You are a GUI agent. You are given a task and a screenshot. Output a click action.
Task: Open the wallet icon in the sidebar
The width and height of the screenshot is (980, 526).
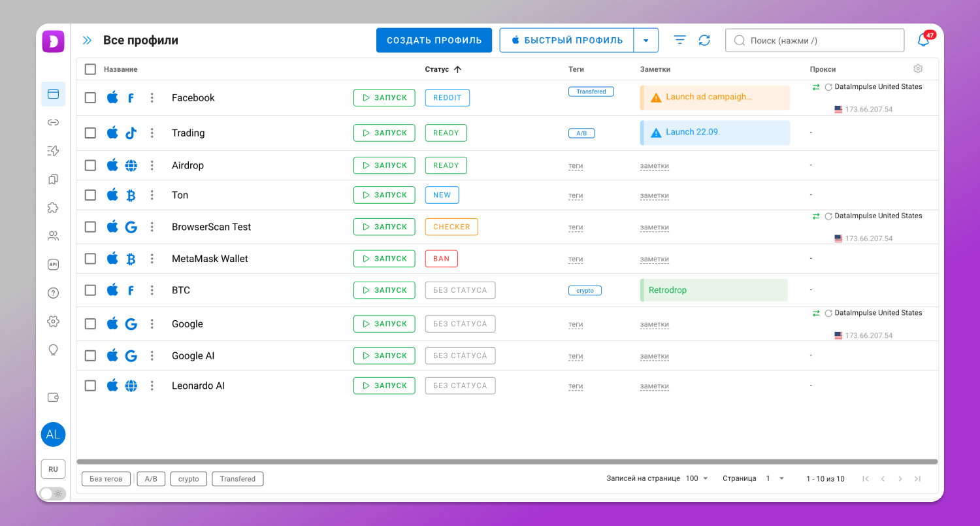(x=54, y=397)
